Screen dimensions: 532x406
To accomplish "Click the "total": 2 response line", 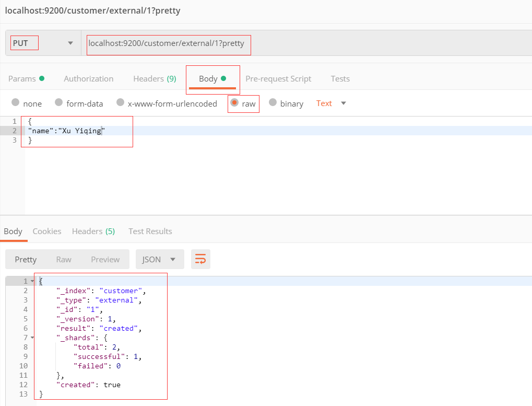I will [97, 347].
